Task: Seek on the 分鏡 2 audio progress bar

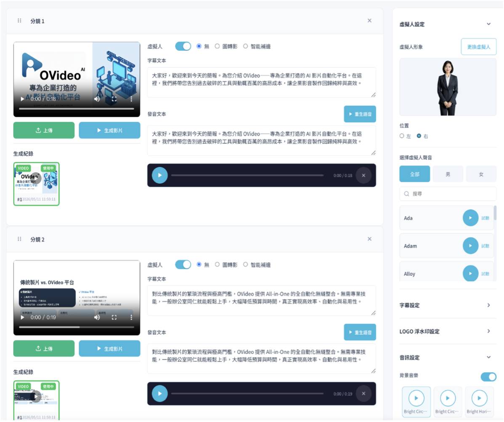Action: click(x=247, y=393)
